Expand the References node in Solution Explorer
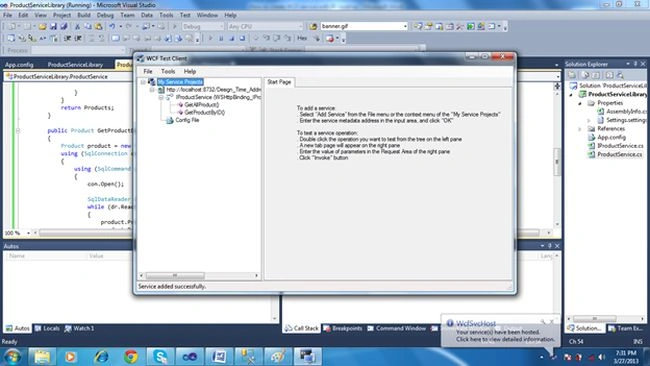Screen dimensions: 650x366 (x=580, y=129)
